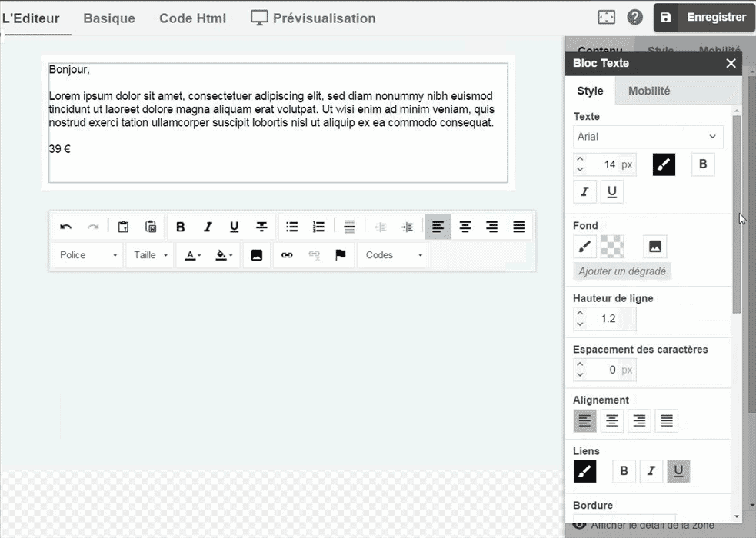Toggle bold formatting in the editor toolbar
This screenshot has width=756, height=538.
click(181, 226)
